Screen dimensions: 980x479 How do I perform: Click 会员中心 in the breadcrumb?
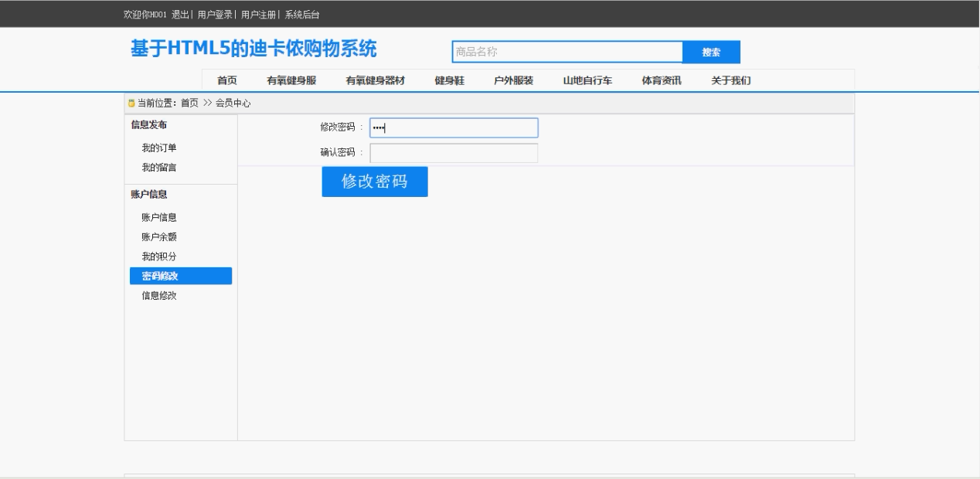[233, 103]
